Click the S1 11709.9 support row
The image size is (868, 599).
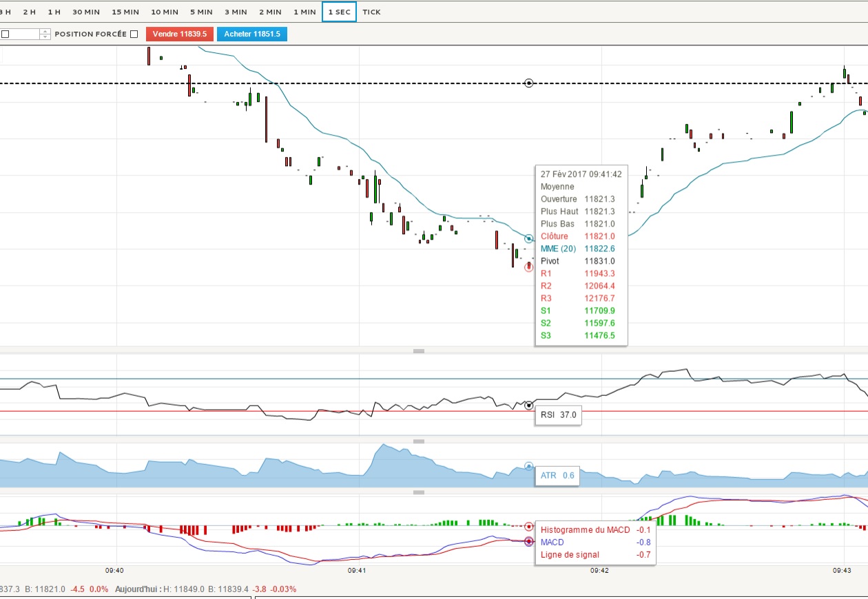578,311
